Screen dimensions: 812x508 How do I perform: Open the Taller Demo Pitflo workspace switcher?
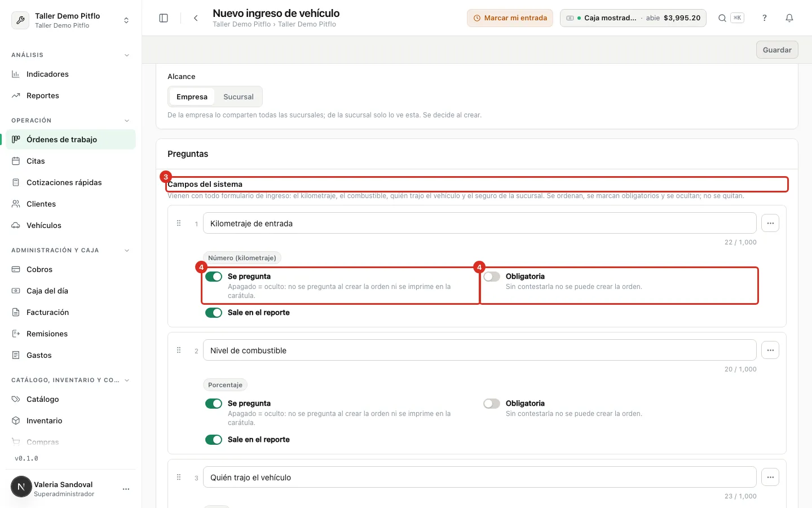(x=71, y=20)
